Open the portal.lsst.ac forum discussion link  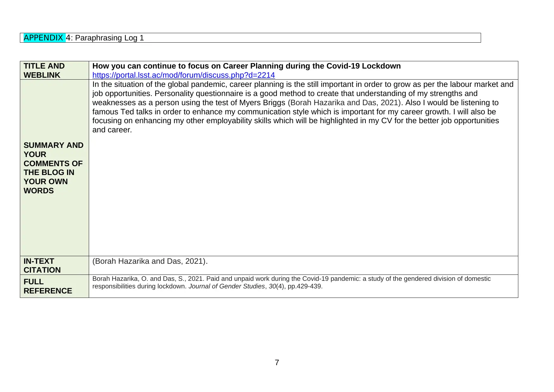tap(184, 75)
